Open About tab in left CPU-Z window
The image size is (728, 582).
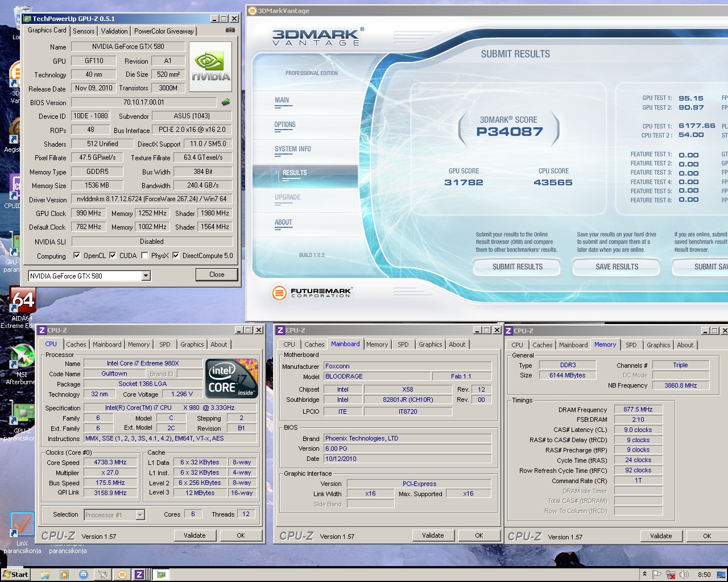pyautogui.click(x=219, y=344)
